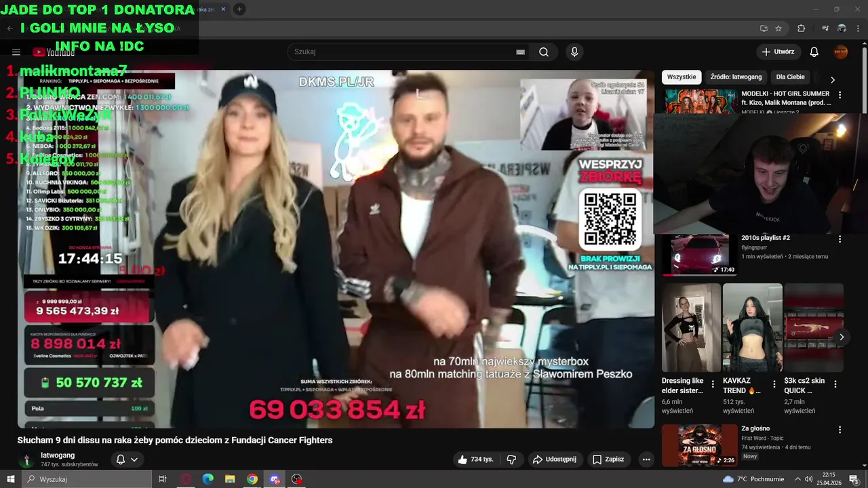Select Źródło: latwogang filter chip

736,77
